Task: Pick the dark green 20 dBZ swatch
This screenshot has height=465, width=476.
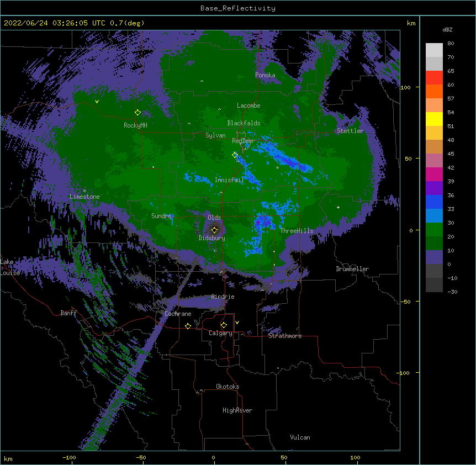Action: pyautogui.click(x=434, y=244)
